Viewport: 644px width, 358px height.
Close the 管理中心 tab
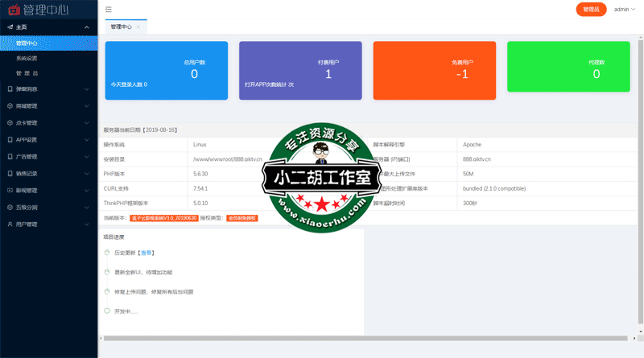click(x=138, y=27)
